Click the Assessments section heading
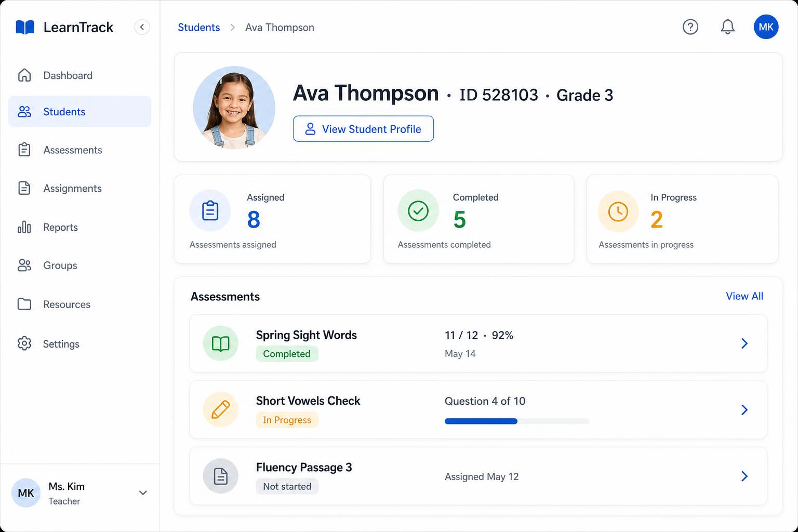 click(225, 297)
